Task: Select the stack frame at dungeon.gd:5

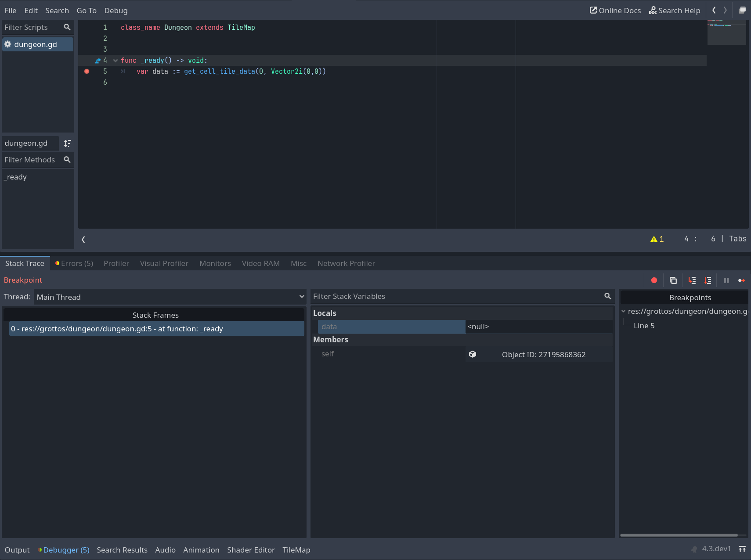Action: point(156,328)
